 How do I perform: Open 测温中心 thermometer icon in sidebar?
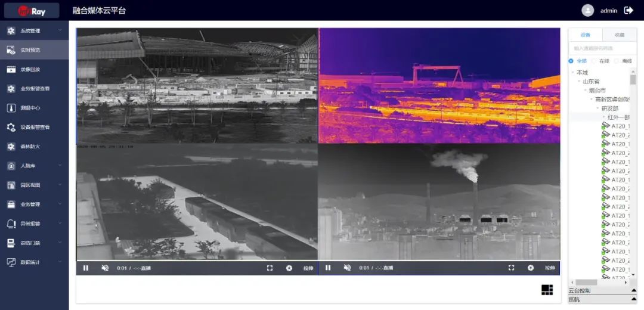coord(11,108)
